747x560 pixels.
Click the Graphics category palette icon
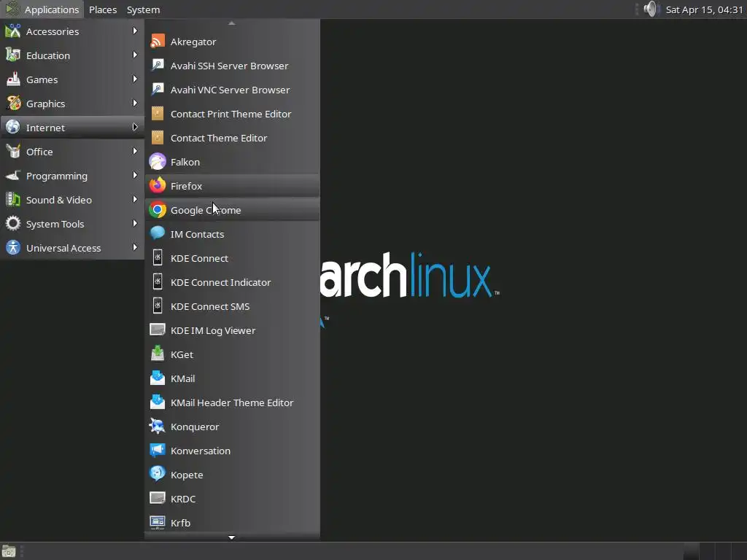tap(13, 104)
